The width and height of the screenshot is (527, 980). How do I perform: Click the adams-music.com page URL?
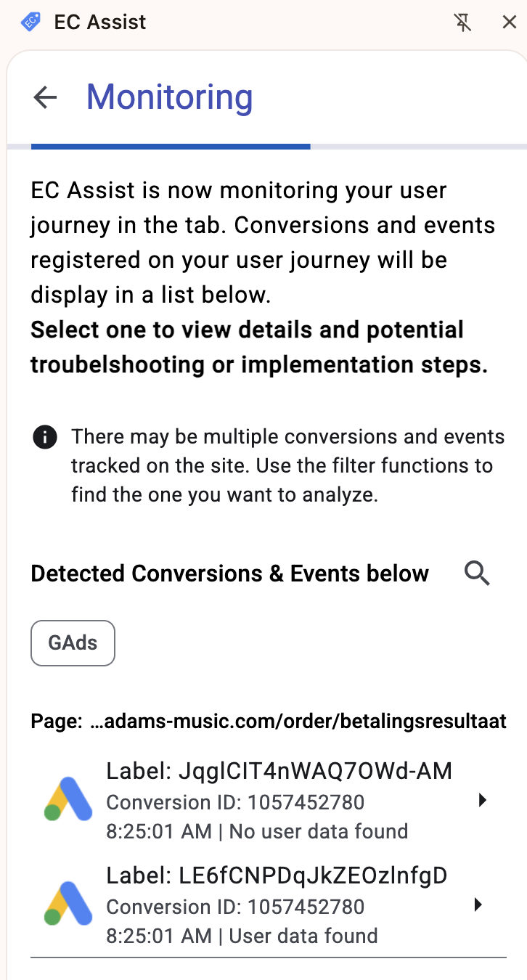(x=298, y=722)
